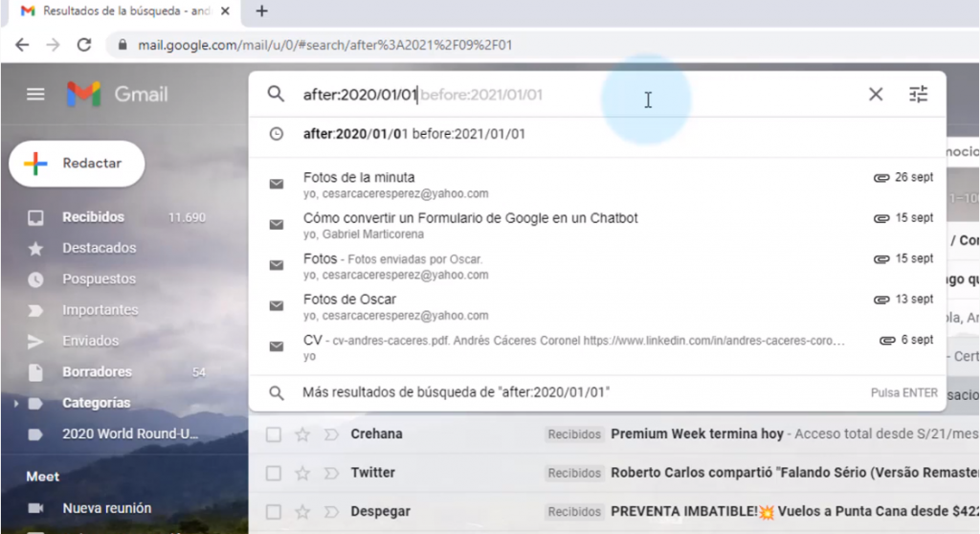Image resolution: width=980 pixels, height=534 pixels.
Task: Reload the page with the browser refresh icon
Action: click(x=84, y=45)
